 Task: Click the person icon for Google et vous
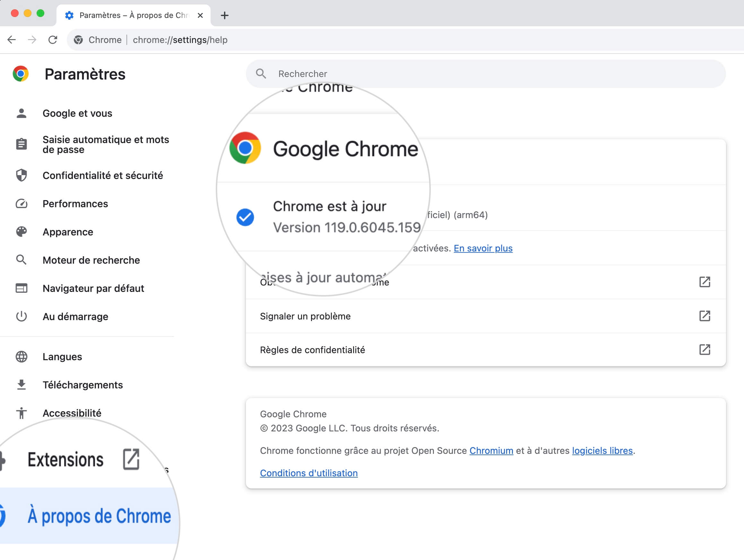coord(22,113)
